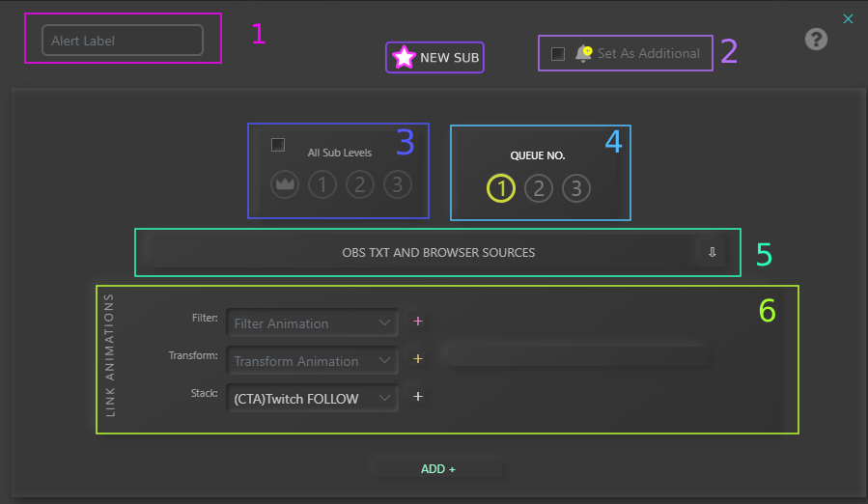Click the help question mark icon

pos(816,40)
